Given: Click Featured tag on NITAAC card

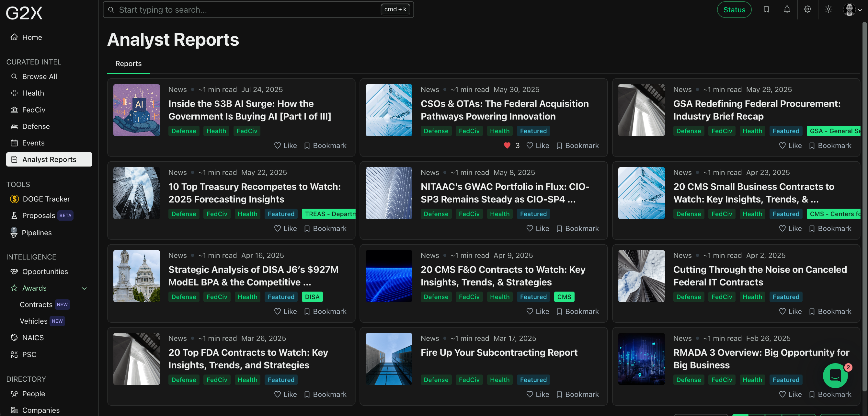Looking at the screenshot, I should (533, 214).
